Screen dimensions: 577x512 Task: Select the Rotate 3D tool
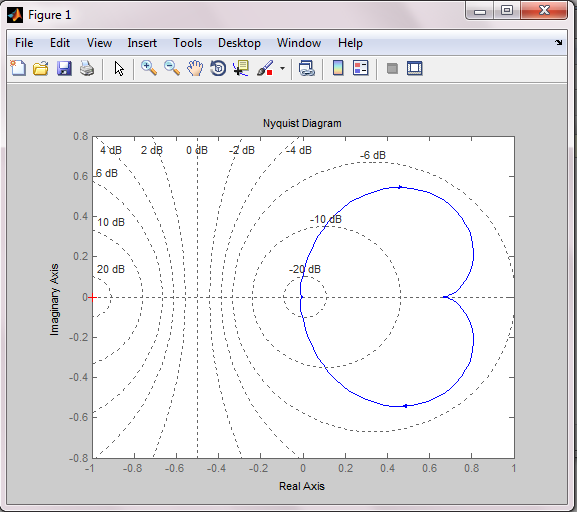[x=218, y=68]
